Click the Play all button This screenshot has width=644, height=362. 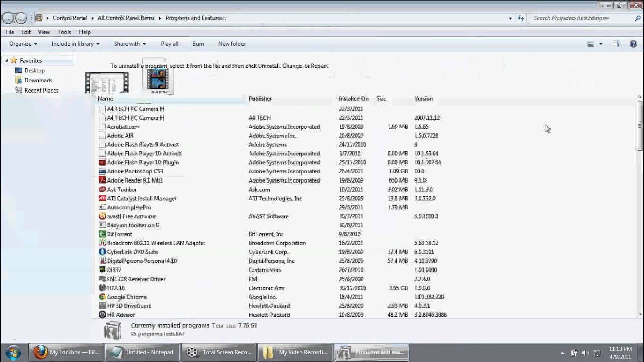[x=170, y=44]
